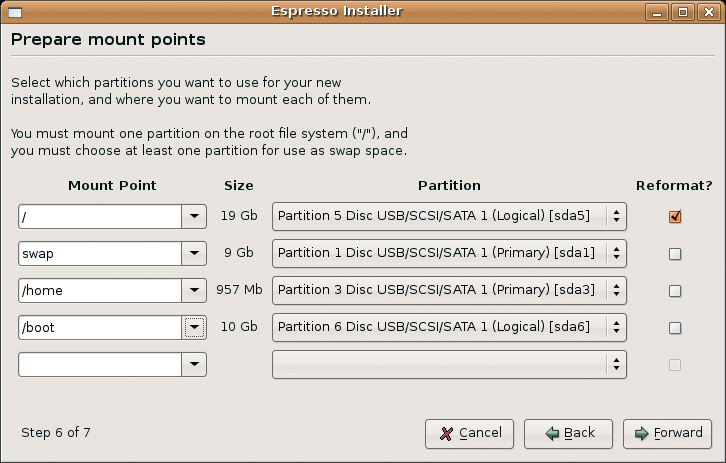Expand the /home mount point dropdown
This screenshot has width=726, height=463.
pos(194,290)
